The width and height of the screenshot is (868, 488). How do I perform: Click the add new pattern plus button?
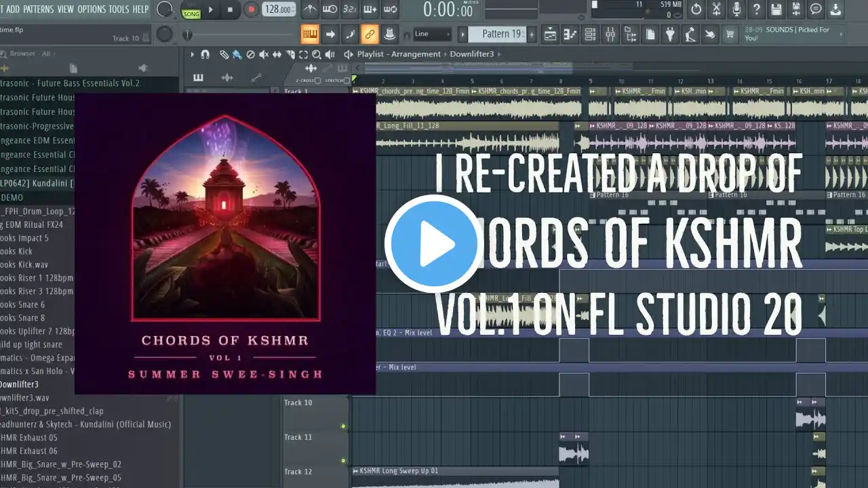(x=532, y=35)
